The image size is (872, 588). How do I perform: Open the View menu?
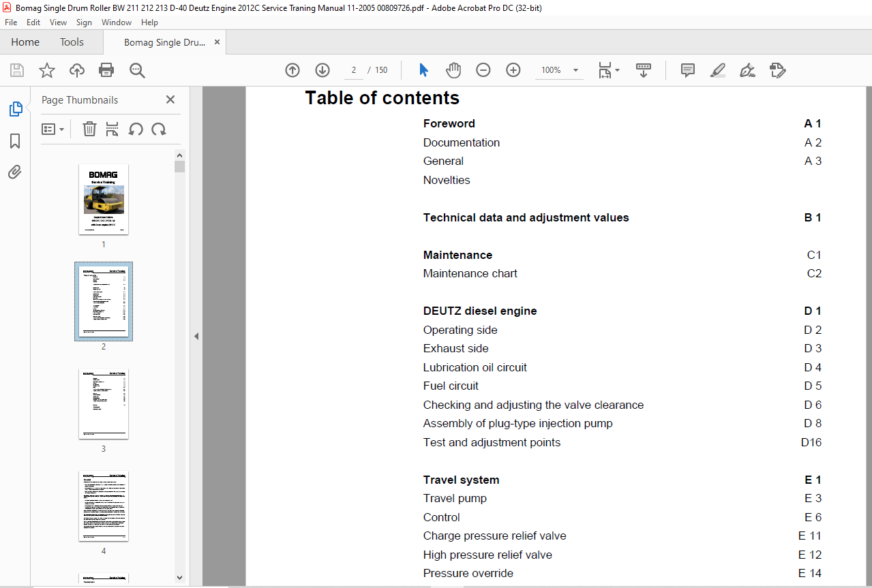click(59, 22)
